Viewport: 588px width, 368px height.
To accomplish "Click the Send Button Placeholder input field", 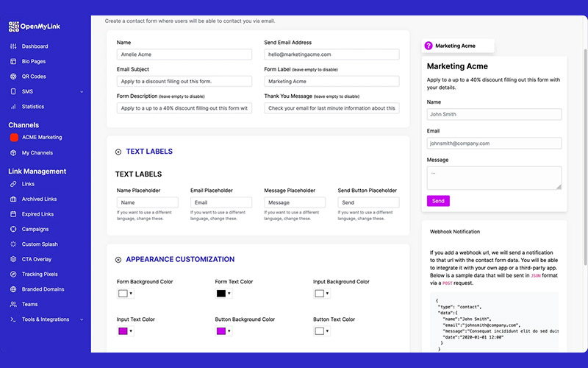I will pyautogui.click(x=369, y=202).
